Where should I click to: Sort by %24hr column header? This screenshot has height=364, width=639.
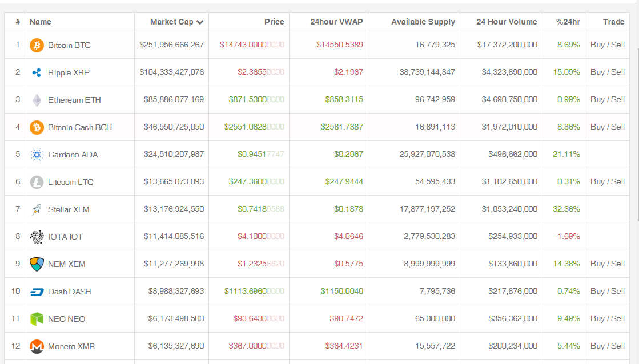point(568,22)
